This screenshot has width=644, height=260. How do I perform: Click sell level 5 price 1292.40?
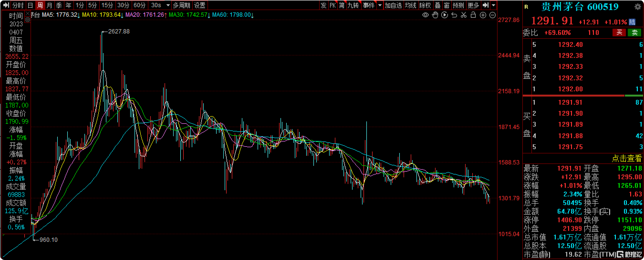click(x=570, y=45)
